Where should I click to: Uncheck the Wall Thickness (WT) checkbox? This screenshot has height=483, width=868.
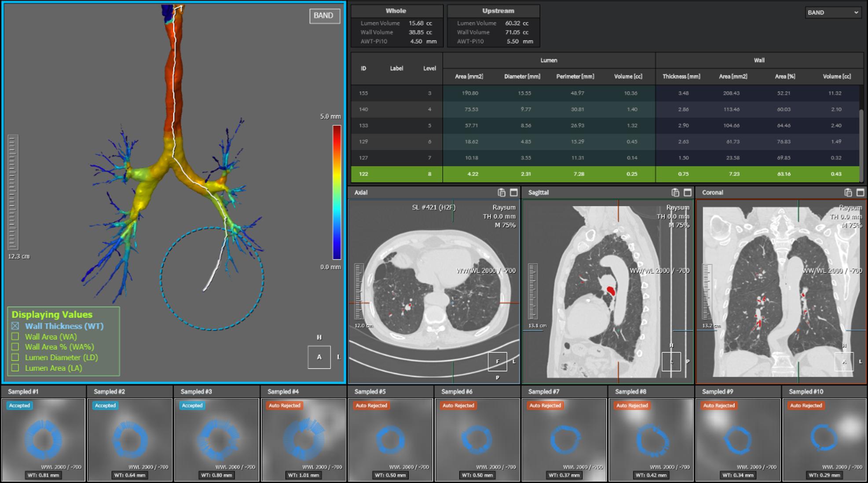15,326
